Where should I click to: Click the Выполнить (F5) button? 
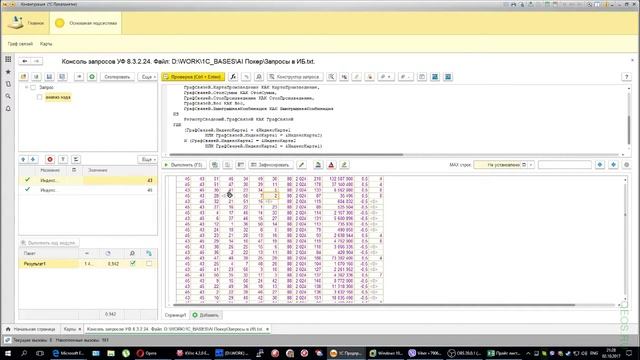pyautogui.click(x=183, y=165)
